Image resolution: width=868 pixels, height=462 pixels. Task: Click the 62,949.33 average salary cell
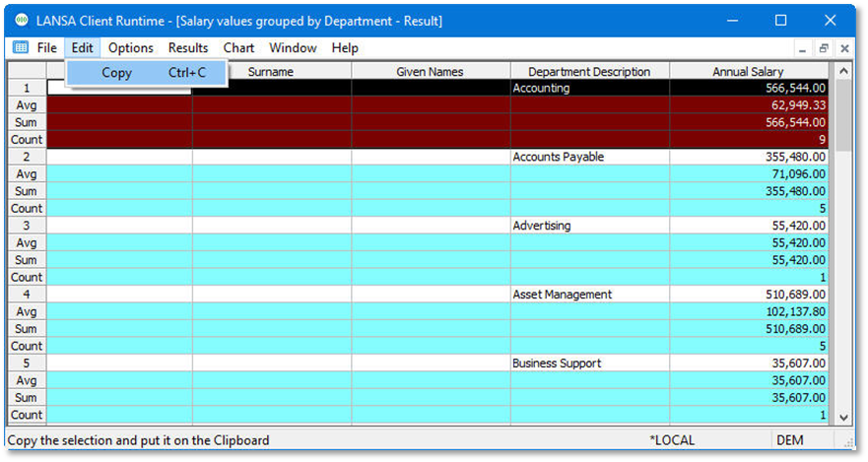point(749,105)
